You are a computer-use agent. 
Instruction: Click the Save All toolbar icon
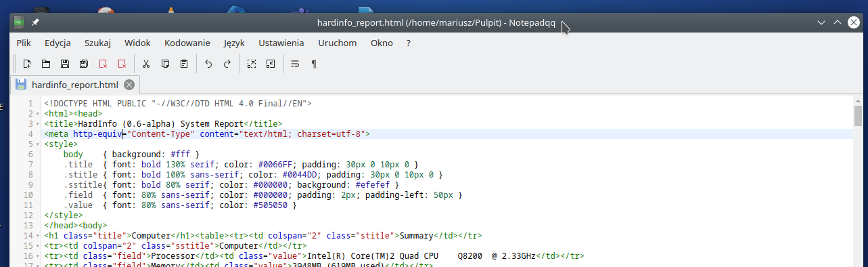[x=84, y=64]
